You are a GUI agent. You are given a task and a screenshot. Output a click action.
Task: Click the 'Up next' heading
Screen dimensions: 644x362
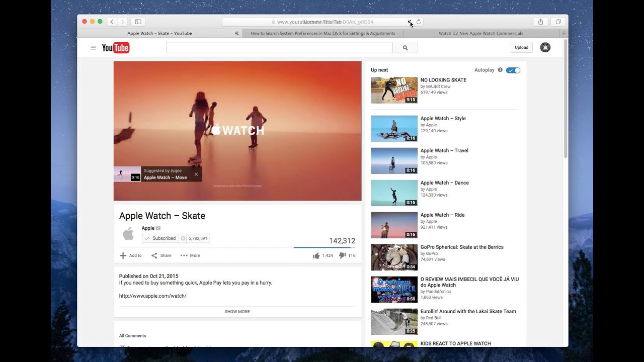(x=379, y=70)
